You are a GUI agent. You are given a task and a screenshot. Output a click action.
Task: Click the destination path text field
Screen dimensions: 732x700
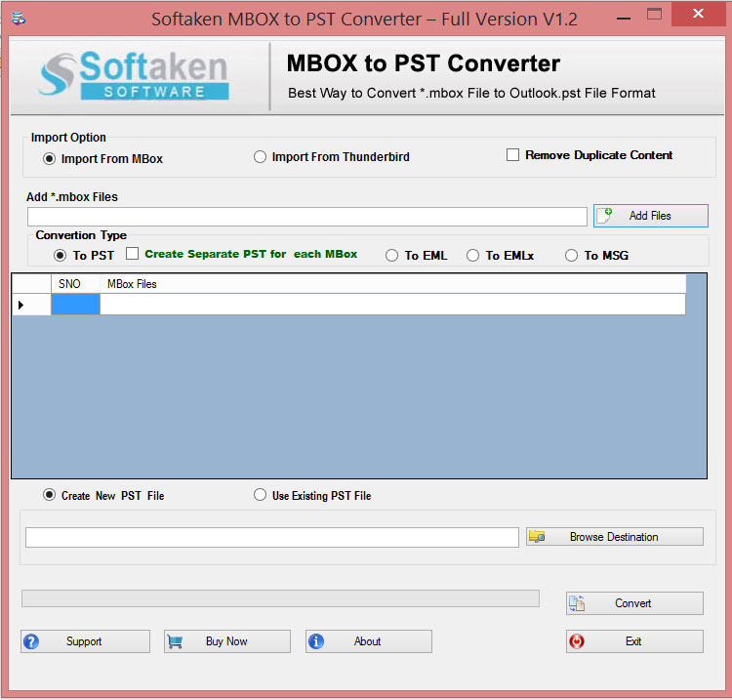(271, 537)
